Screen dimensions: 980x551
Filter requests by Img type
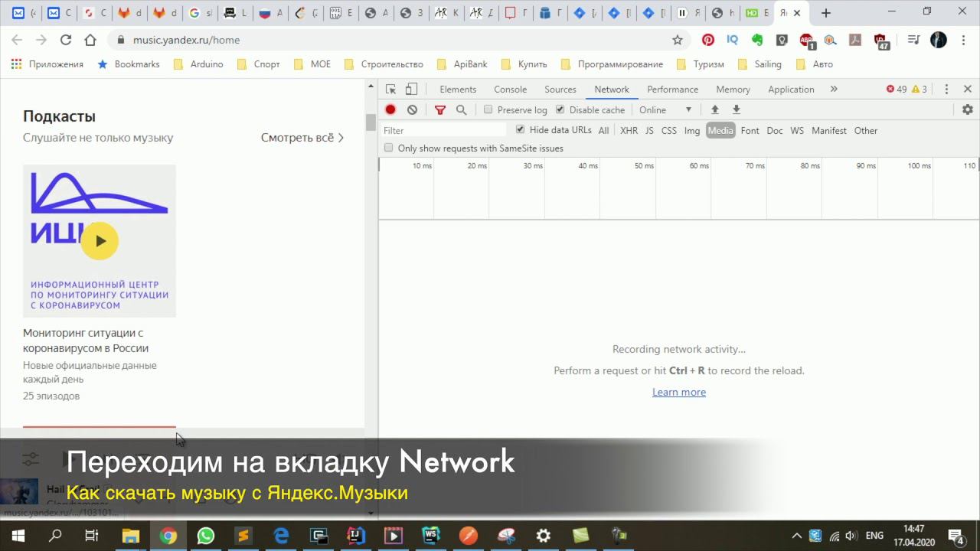[692, 131]
